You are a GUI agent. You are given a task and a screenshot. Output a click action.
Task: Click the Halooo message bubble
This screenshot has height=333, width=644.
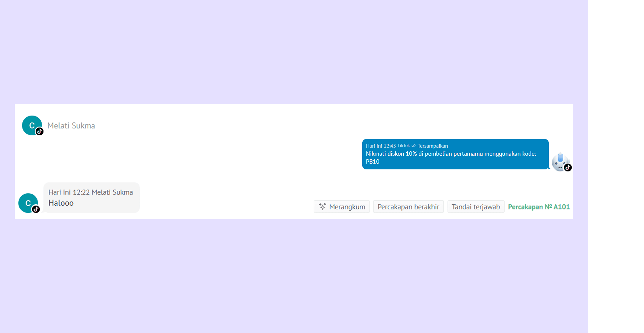91,197
